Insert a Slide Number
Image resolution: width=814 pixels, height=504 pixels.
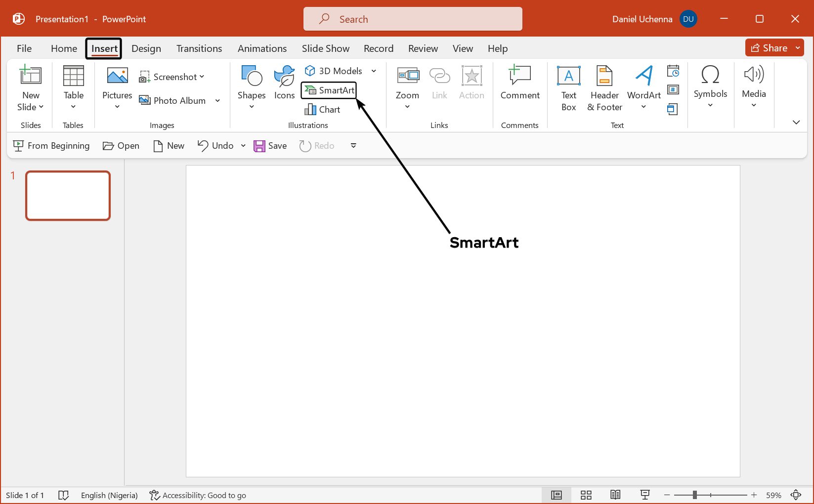pos(673,89)
